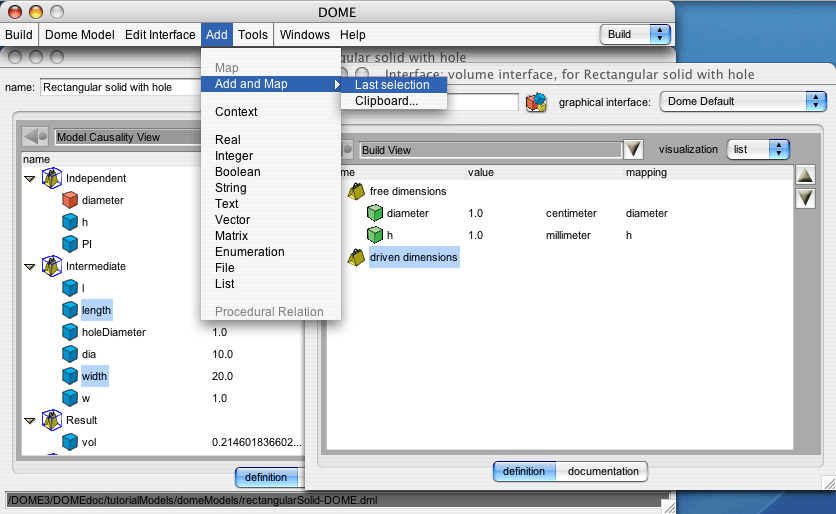
Task: Open the graphical interface Dome Default dropdown
Action: [x=743, y=101]
